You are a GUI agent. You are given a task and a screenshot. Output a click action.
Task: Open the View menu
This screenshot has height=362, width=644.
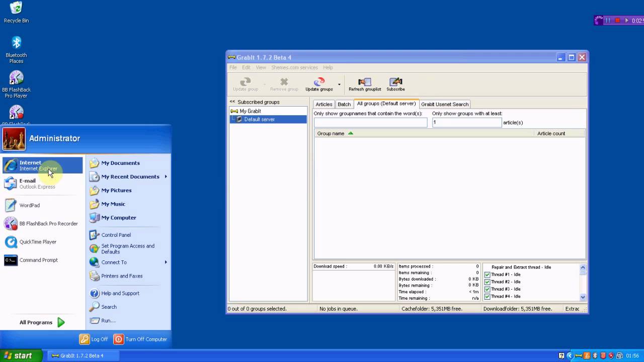[261, 67]
